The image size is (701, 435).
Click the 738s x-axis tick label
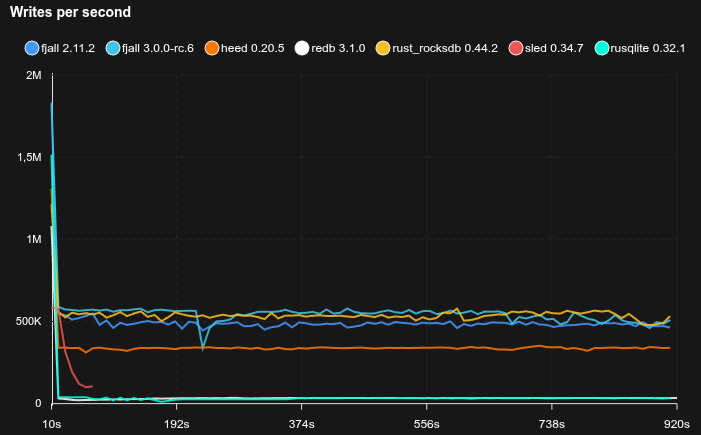(x=552, y=423)
